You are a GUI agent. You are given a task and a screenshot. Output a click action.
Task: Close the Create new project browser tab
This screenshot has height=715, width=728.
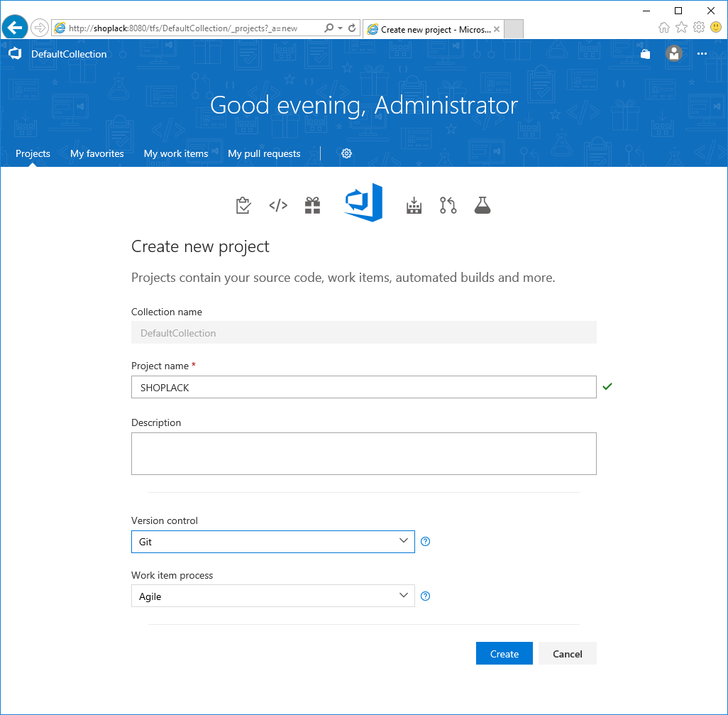tap(497, 29)
